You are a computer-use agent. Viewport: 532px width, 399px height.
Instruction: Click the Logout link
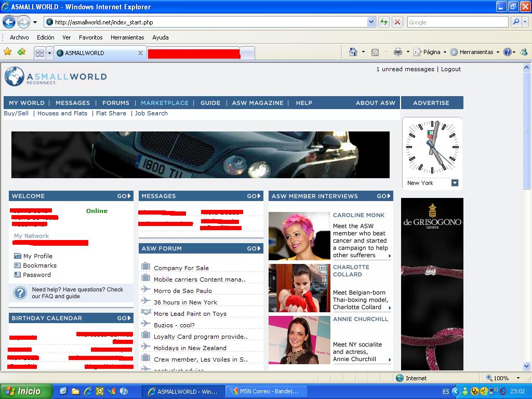coord(450,69)
